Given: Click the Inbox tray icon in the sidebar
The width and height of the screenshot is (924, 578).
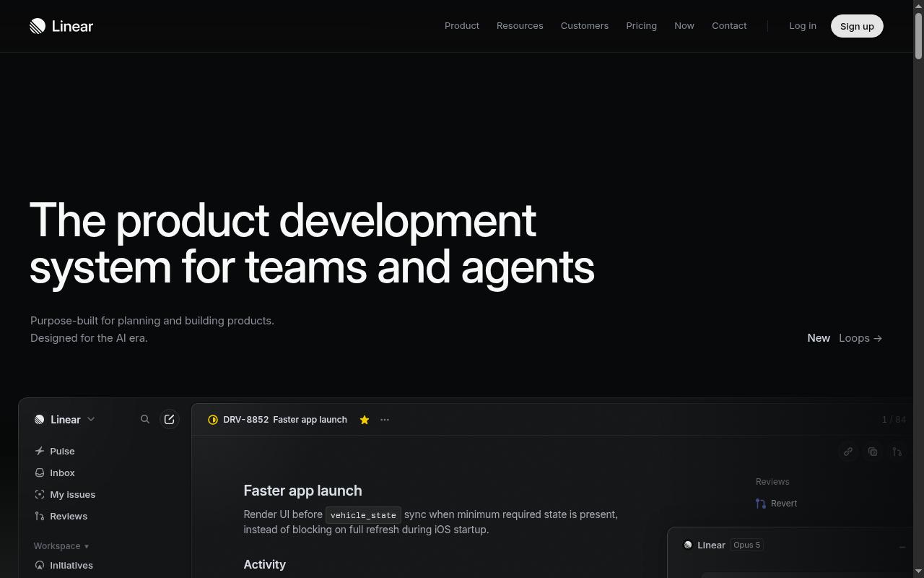Looking at the screenshot, I should point(40,473).
